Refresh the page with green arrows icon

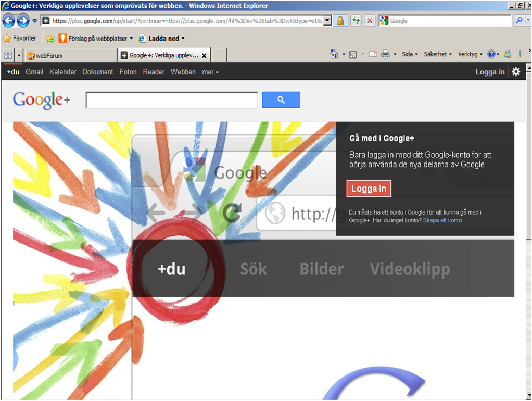pos(356,21)
